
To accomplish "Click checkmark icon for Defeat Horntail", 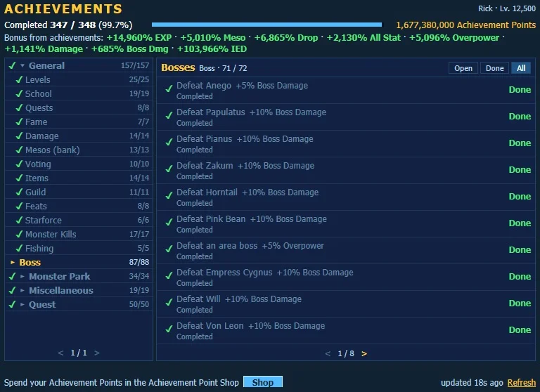I will point(169,195).
